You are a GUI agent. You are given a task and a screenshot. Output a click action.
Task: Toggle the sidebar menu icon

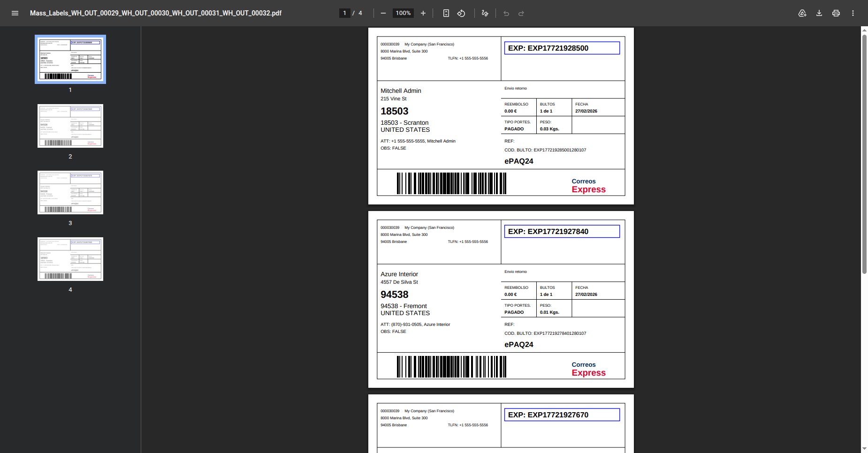pos(15,13)
